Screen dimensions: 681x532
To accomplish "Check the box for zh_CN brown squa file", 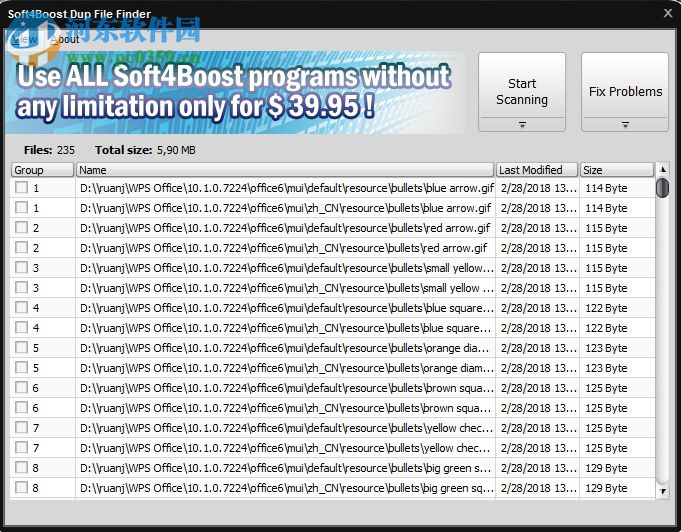I will (21, 407).
